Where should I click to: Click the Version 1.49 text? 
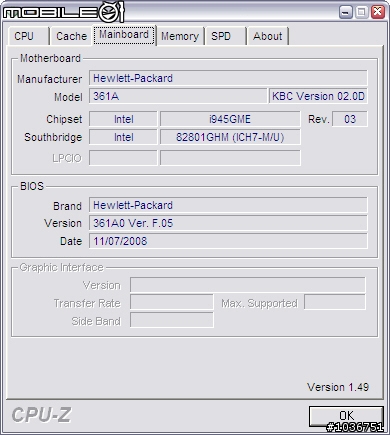click(x=338, y=387)
